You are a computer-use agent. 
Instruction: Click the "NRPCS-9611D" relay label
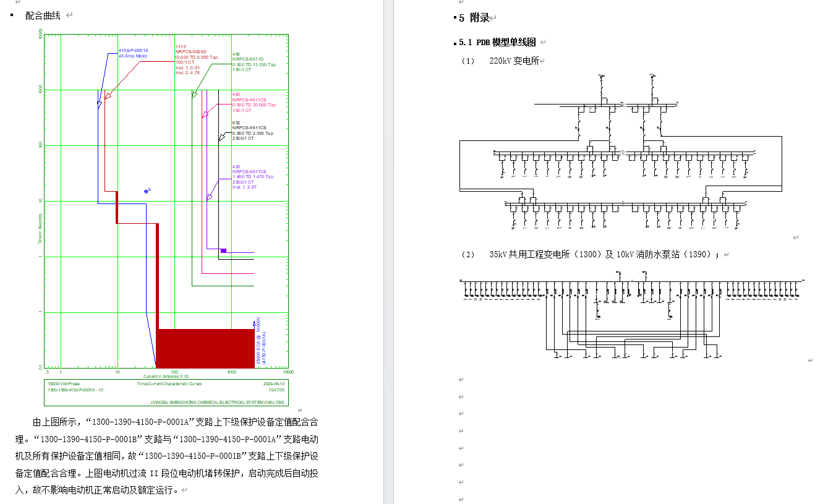pyautogui.click(x=248, y=59)
